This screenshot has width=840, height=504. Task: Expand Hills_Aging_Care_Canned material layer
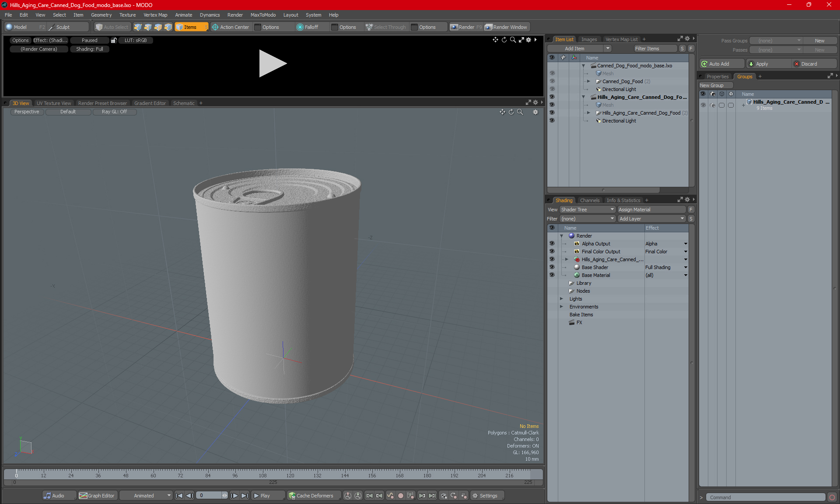click(567, 259)
